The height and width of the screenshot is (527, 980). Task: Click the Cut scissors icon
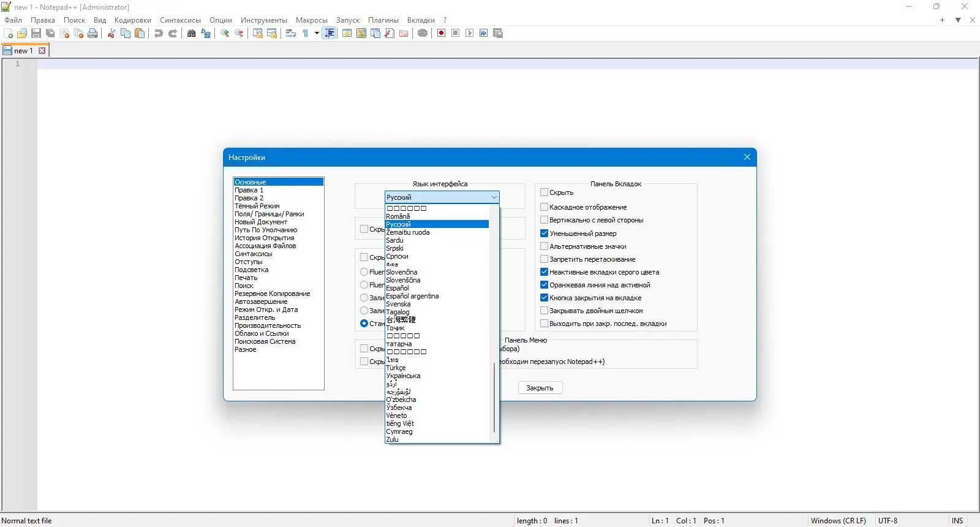(111, 33)
